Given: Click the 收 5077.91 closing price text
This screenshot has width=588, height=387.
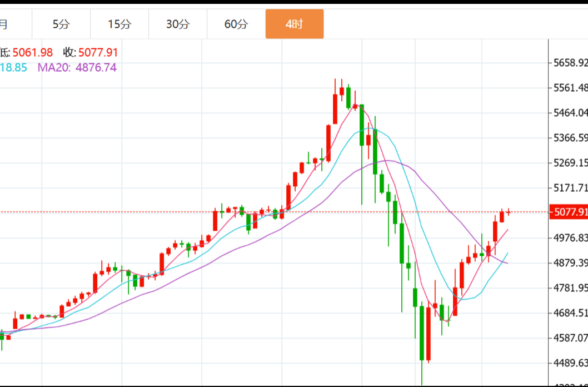Looking at the screenshot, I should pos(90,53).
